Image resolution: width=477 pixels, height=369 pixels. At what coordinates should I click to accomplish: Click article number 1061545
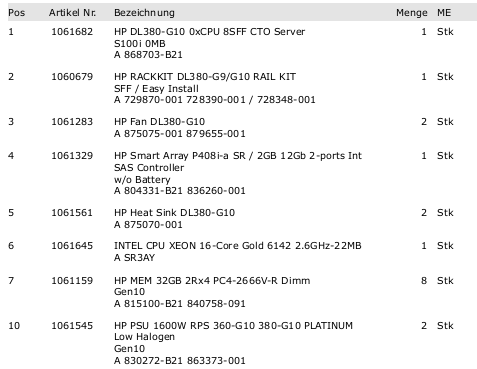click(72, 326)
